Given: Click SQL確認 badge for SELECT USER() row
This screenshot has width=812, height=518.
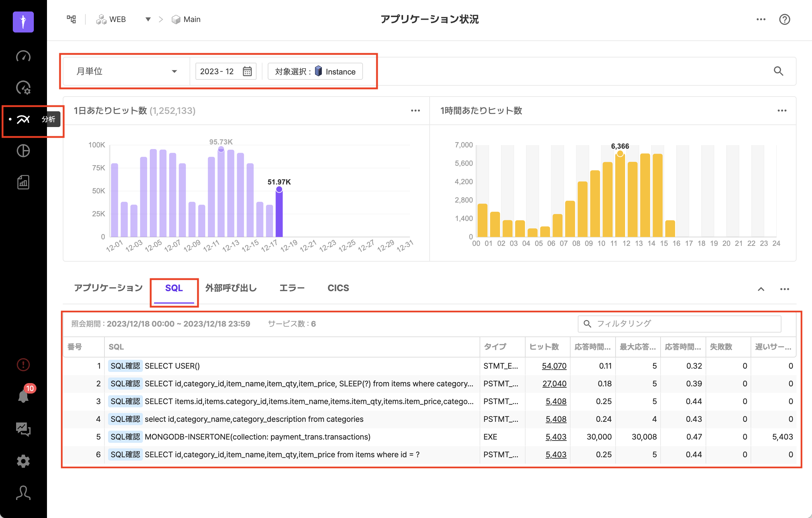Looking at the screenshot, I should [125, 366].
